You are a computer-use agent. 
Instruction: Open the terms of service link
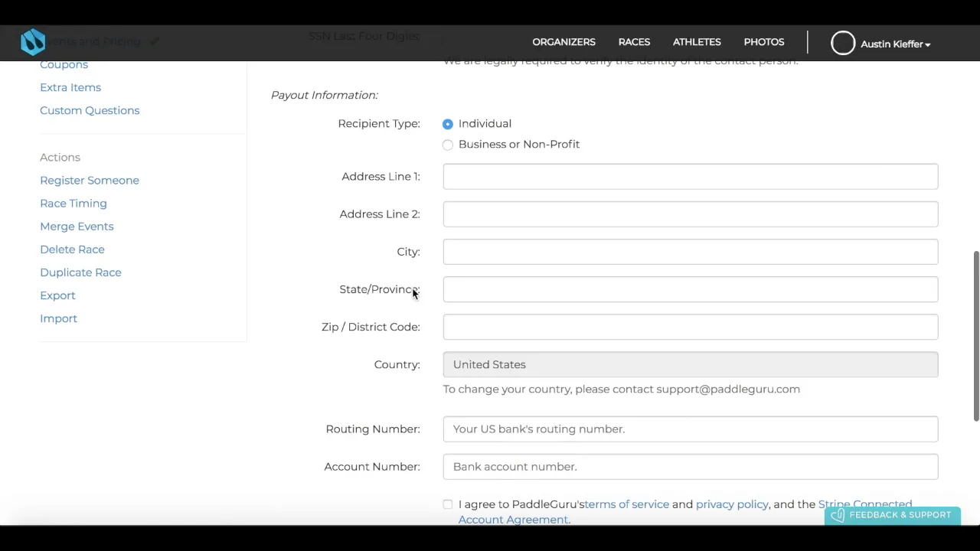626,504
